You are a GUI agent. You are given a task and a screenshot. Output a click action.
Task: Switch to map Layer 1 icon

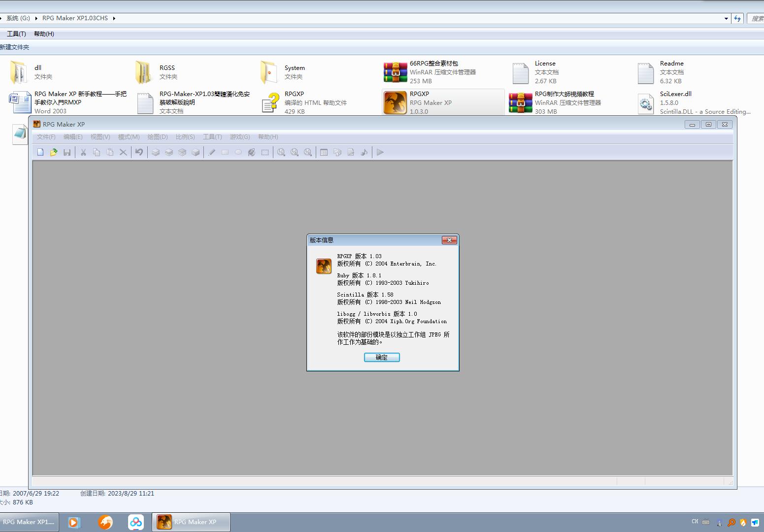click(x=156, y=152)
